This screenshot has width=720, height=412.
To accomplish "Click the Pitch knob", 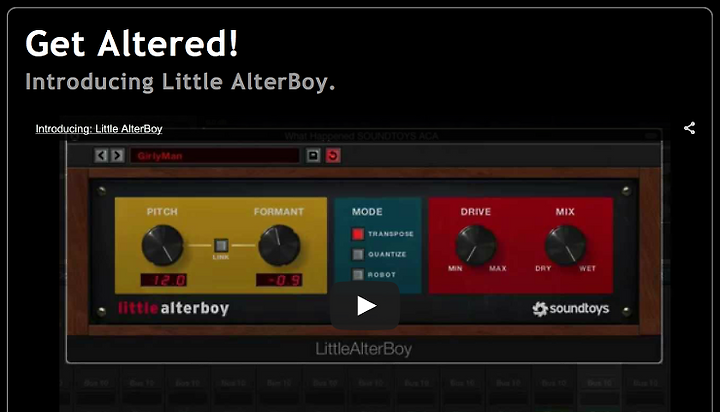I will pyautogui.click(x=162, y=245).
